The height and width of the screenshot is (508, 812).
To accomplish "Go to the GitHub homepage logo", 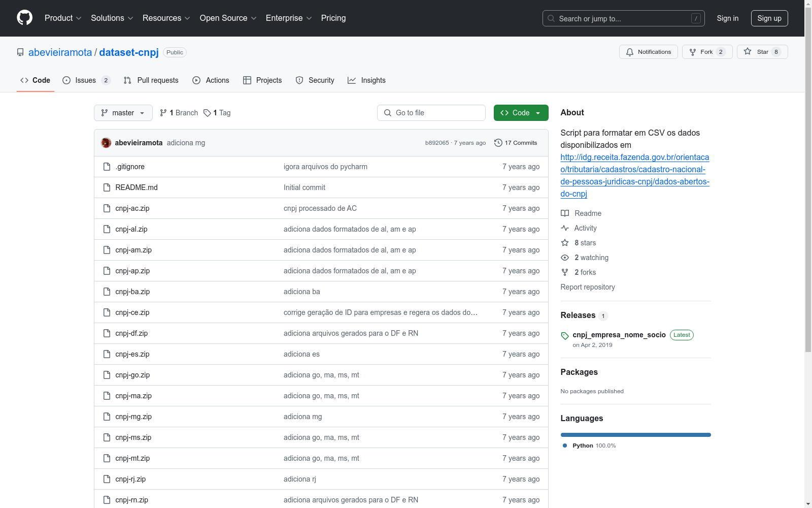I will click(x=24, y=18).
